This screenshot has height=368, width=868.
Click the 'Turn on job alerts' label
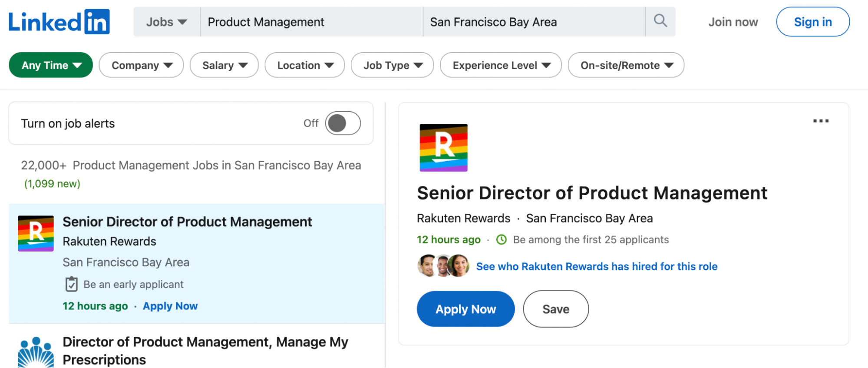[x=68, y=123]
